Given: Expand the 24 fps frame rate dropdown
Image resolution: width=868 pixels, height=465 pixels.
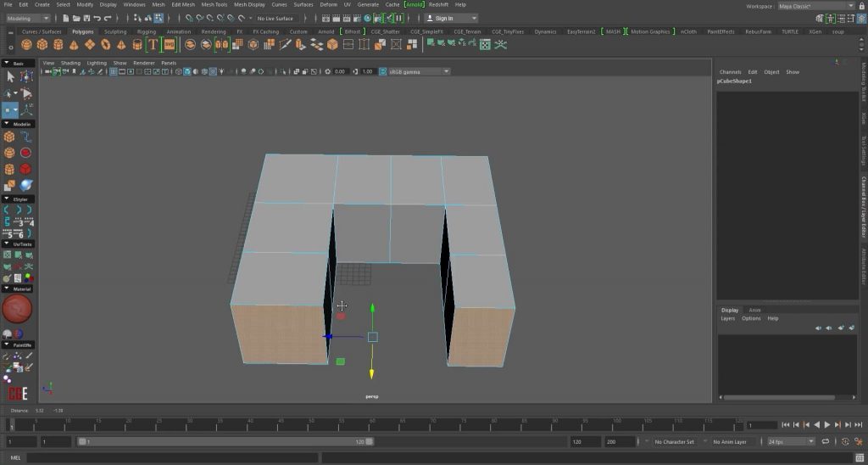Looking at the screenshot, I should (x=790, y=441).
